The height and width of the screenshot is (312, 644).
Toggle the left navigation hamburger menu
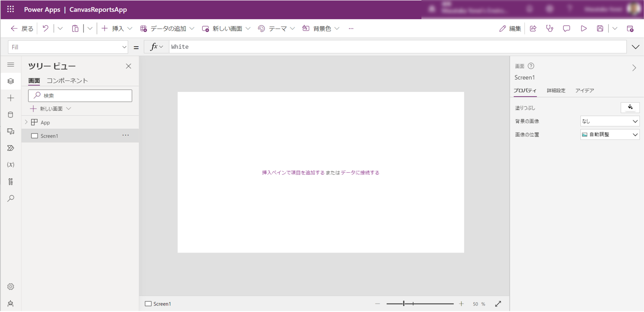11,65
